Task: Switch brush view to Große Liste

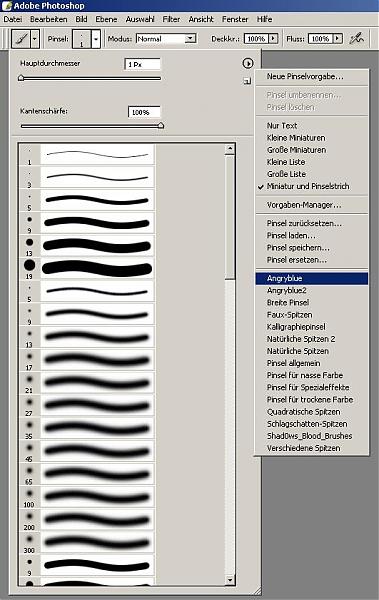Action: (286, 174)
